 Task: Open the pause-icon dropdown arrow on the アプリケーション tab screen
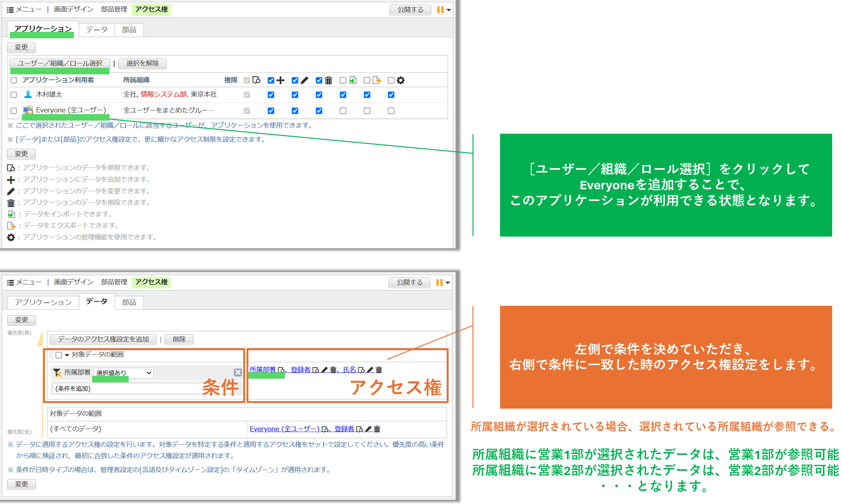tap(449, 10)
